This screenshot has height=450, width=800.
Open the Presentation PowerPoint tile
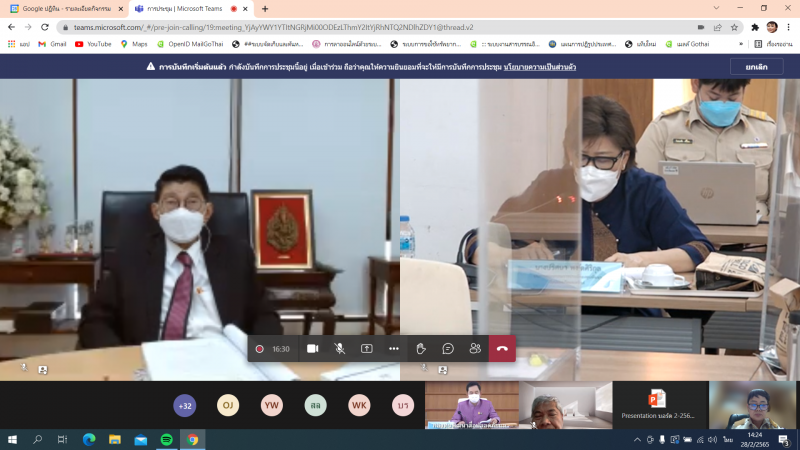(660, 405)
